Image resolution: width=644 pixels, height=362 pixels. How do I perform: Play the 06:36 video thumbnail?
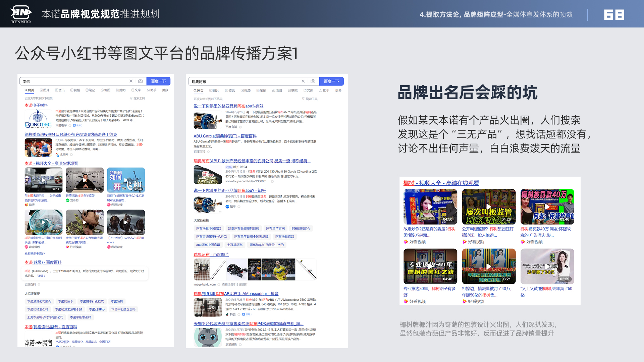click(x=85, y=222)
